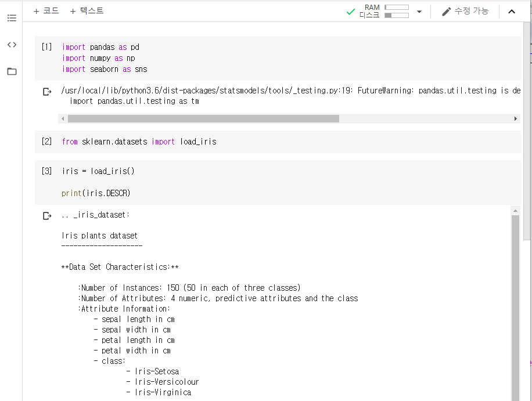The image size is (532, 401).
Task: Open the 수정 가능 editing mode menu
Action: (465, 11)
